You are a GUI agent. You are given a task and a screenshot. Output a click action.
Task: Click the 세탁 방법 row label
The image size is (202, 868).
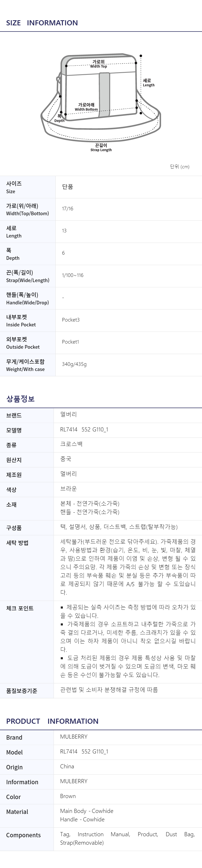[x=17, y=543]
